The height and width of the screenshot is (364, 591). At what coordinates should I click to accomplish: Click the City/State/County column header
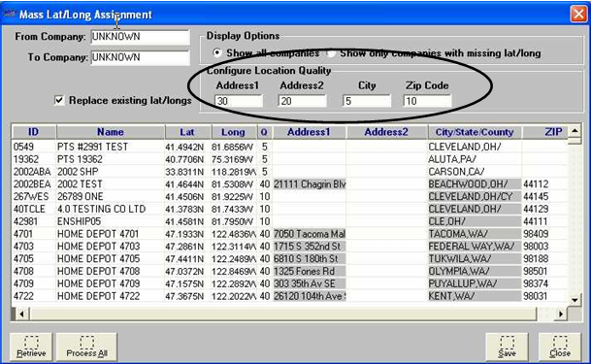click(475, 132)
